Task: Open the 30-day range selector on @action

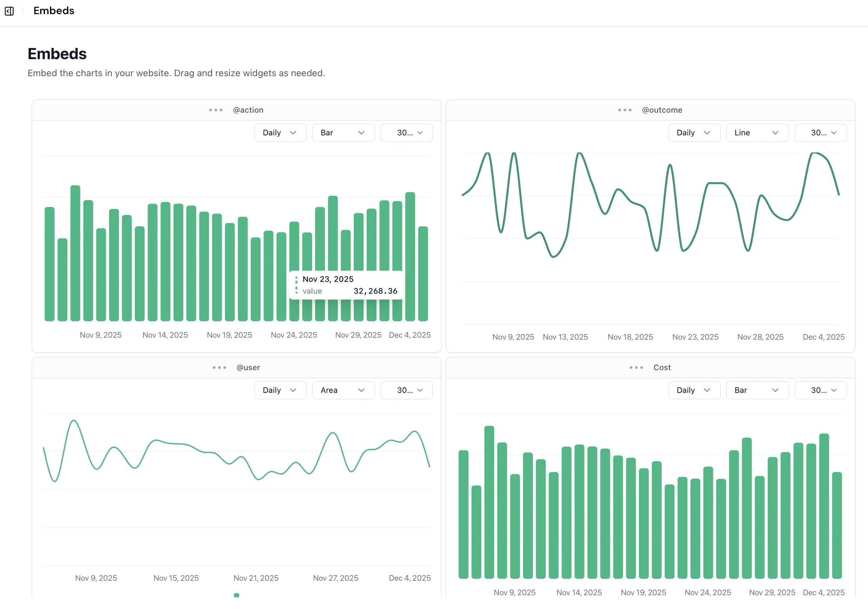Action: coord(407,132)
